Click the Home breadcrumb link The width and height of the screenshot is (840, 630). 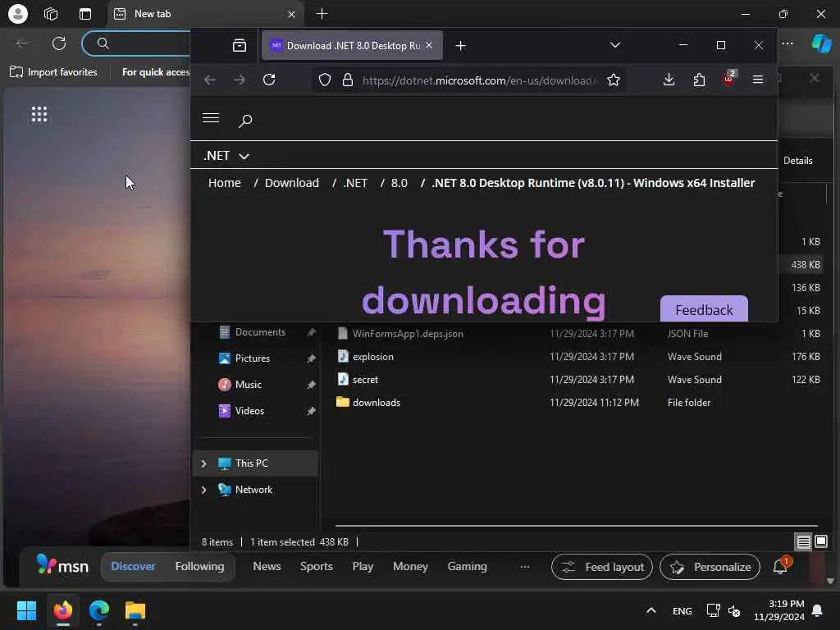(225, 183)
